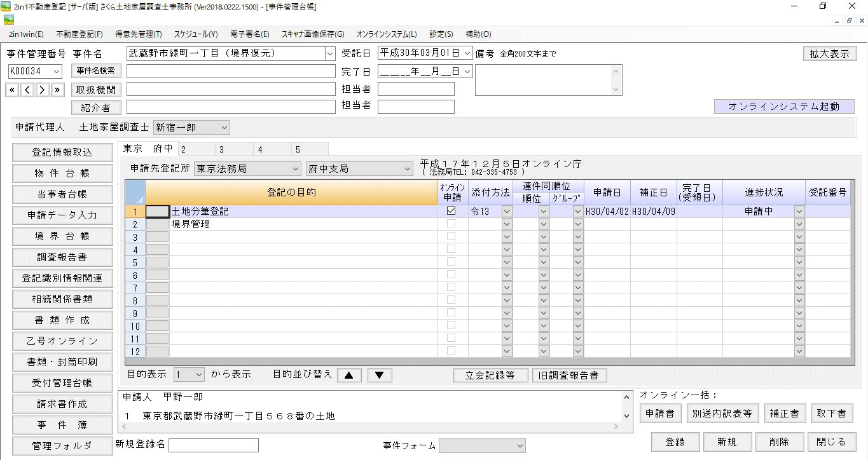
Task: Expand the 事件名 dropdown
Action: point(329,53)
